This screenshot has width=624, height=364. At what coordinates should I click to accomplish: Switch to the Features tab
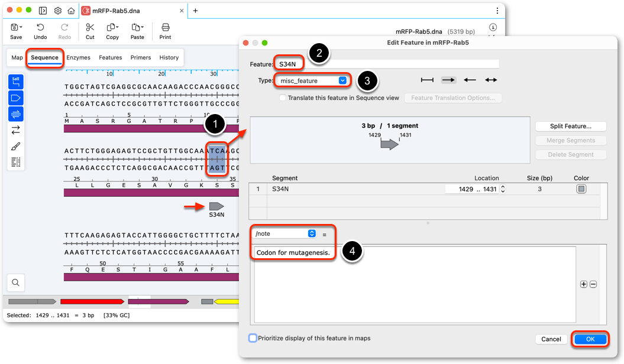[x=110, y=58]
